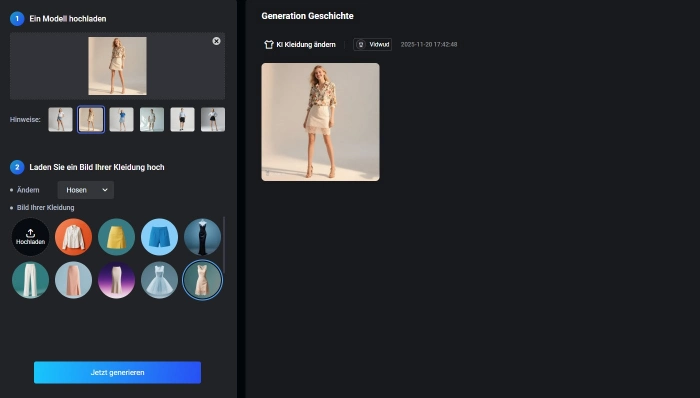700x398 pixels.
Task: Click the Bild Ihrer Kleidung label
Action: [46, 207]
